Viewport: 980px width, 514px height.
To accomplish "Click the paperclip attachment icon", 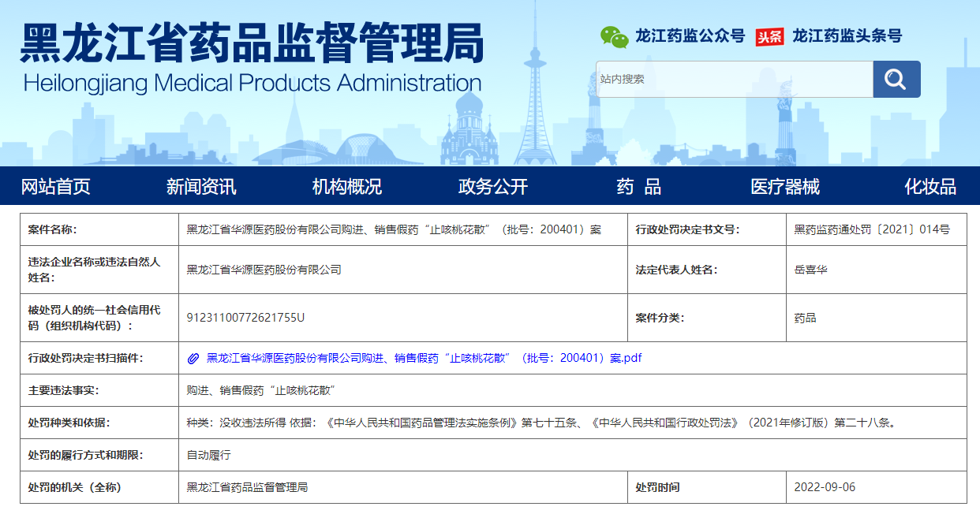I will point(193,359).
